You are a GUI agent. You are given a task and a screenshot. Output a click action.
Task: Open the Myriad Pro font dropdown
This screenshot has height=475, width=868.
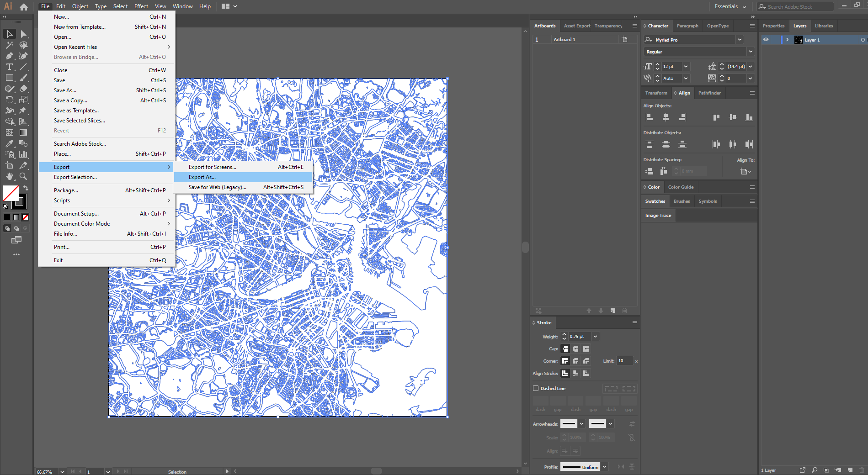pyautogui.click(x=740, y=40)
